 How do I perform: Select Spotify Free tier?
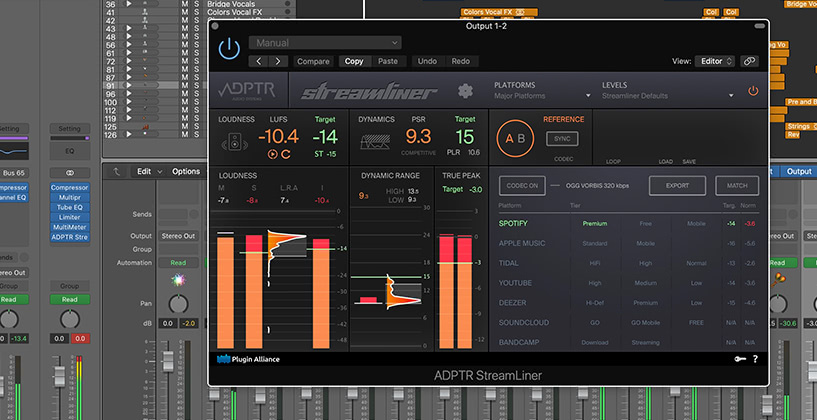point(646,224)
